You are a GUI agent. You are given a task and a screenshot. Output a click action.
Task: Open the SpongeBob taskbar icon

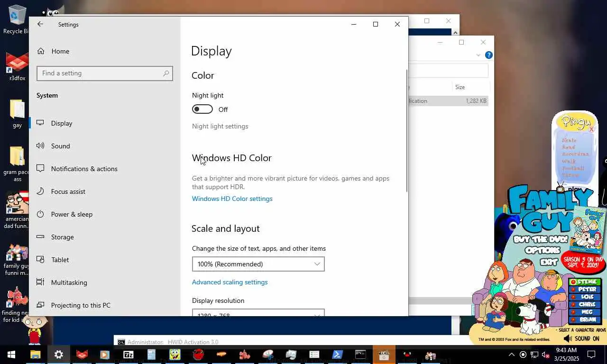[x=175, y=355]
